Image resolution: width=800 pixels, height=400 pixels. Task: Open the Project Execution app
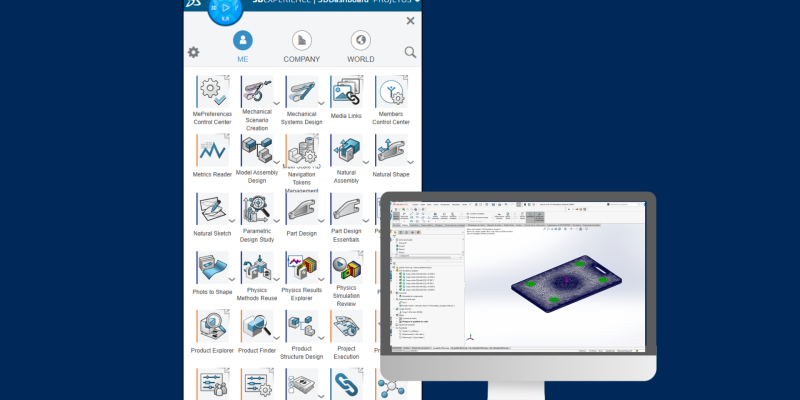[x=346, y=326]
